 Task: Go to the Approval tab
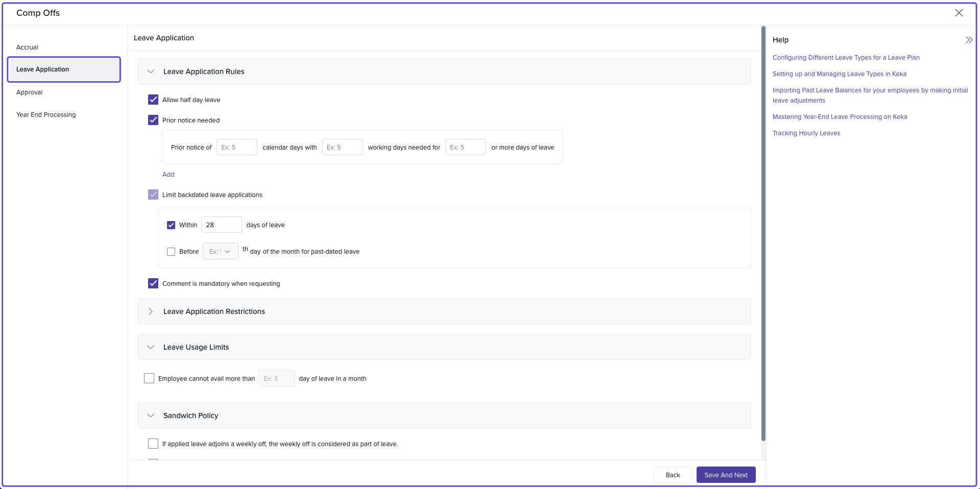(x=30, y=92)
